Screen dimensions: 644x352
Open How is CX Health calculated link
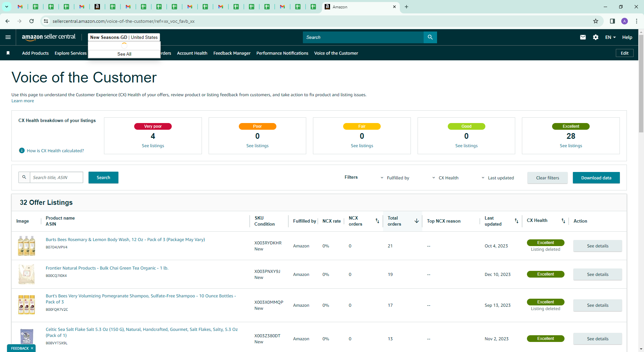click(x=55, y=151)
